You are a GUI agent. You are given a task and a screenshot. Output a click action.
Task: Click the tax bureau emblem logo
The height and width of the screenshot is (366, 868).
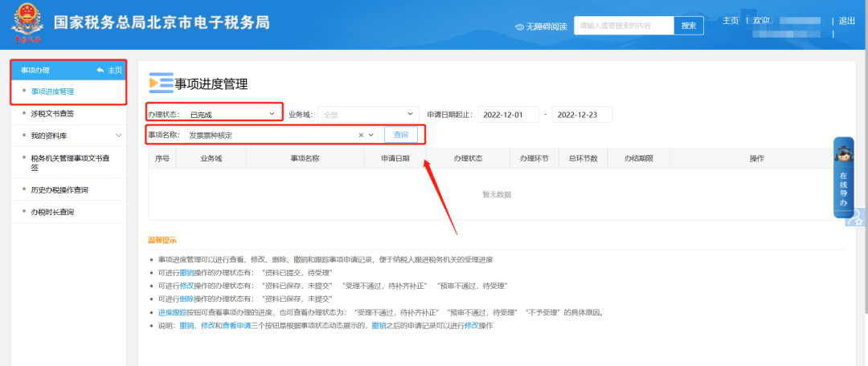tap(27, 24)
